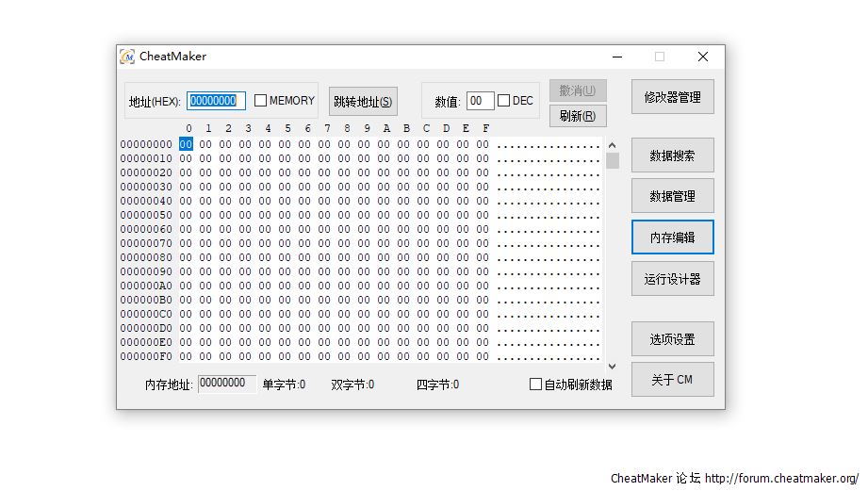
Task: Enable the MEMORY checkbox
Action: (261, 101)
